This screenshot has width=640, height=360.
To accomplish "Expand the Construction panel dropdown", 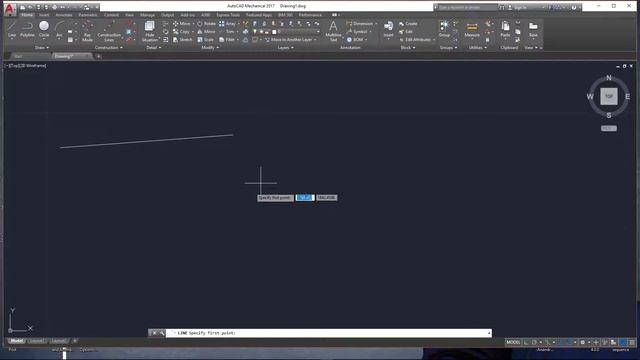I will 109,48.
